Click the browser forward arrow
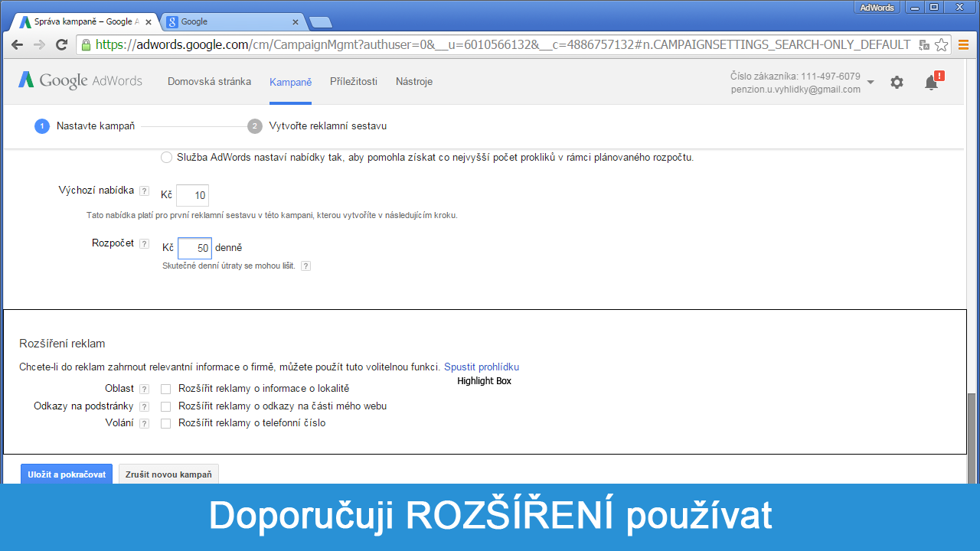This screenshot has width=980, height=551. tap(39, 45)
